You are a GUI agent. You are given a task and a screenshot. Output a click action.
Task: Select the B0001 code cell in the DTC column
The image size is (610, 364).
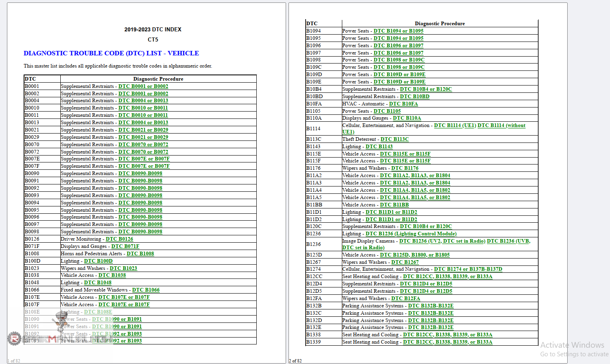(x=42, y=86)
